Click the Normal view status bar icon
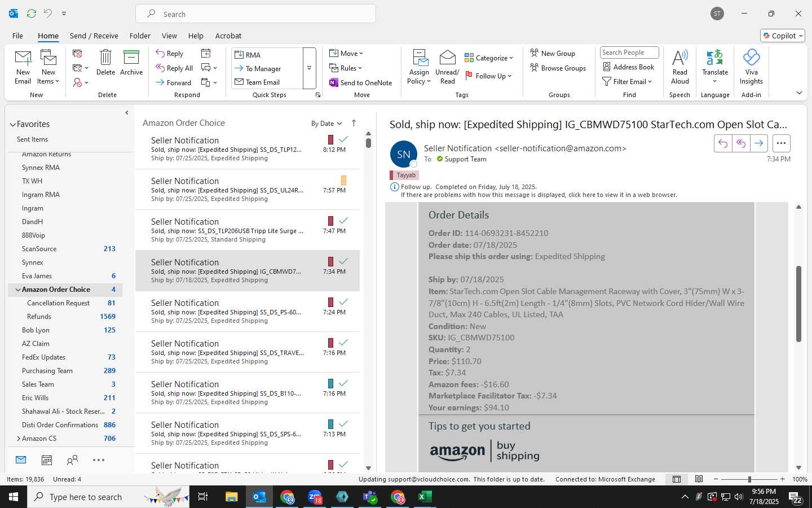812x508 pixels. point(676,479)
